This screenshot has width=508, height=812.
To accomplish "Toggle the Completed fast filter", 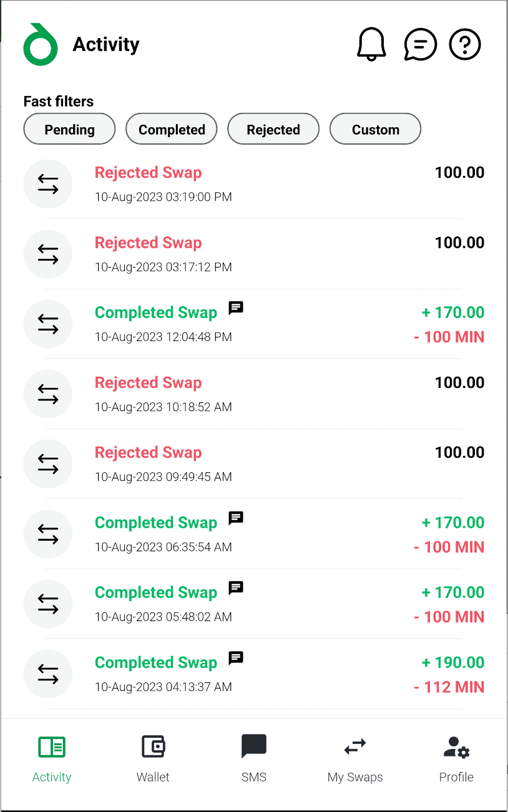I will [172, 129].
